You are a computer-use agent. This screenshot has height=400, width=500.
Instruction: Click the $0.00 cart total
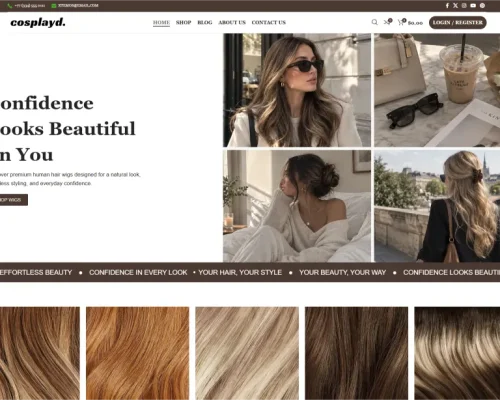(415, 23)
